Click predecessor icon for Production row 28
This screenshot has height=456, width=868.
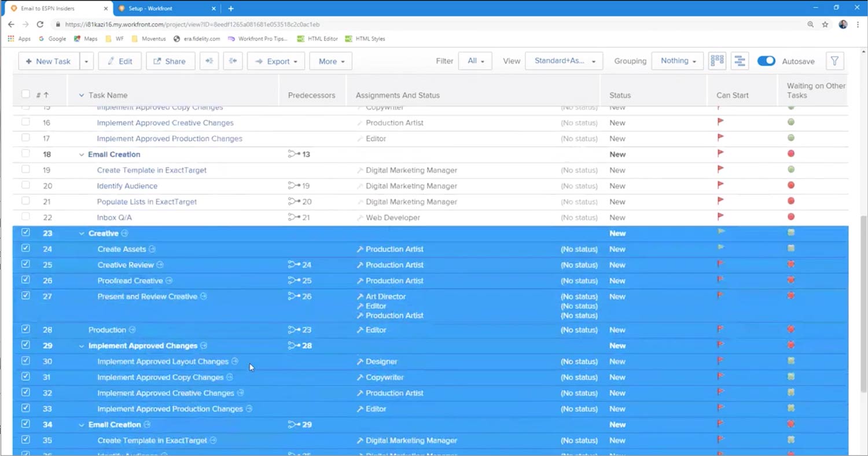click(x=294, y=330)
